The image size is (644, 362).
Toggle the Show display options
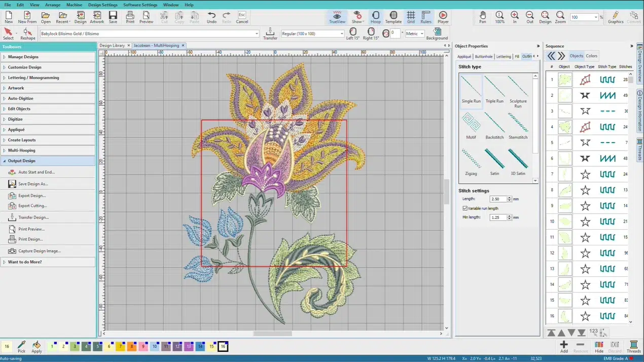357,17
